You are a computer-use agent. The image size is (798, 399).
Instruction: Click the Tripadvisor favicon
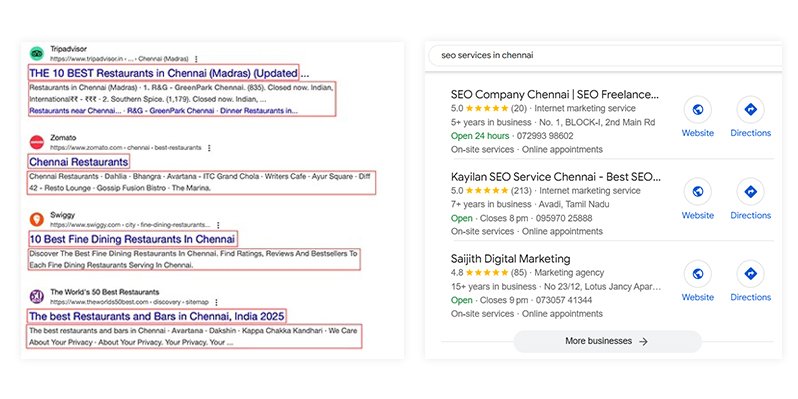pos(37,53)
